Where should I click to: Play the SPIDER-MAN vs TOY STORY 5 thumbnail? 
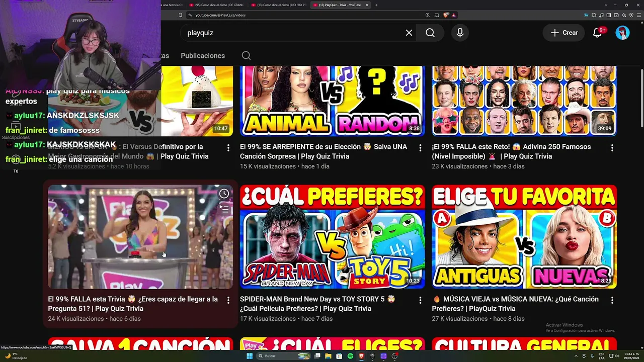(x=332, y=237)
